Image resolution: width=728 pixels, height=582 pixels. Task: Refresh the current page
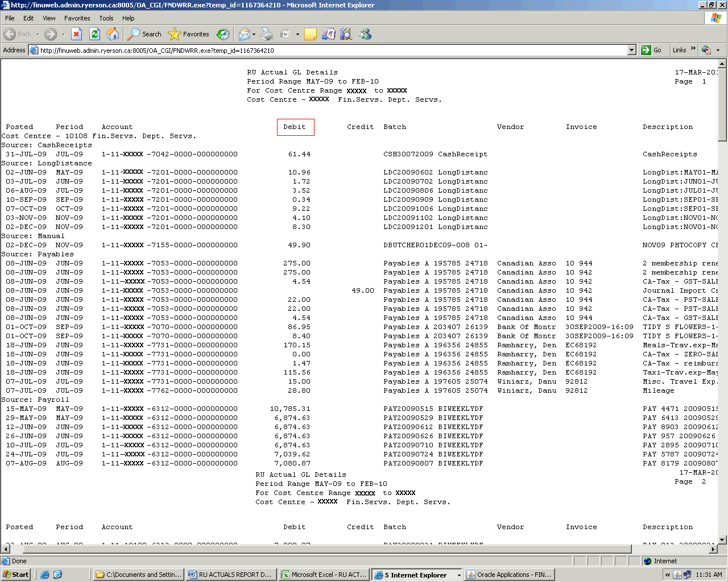tap(95, 34)
